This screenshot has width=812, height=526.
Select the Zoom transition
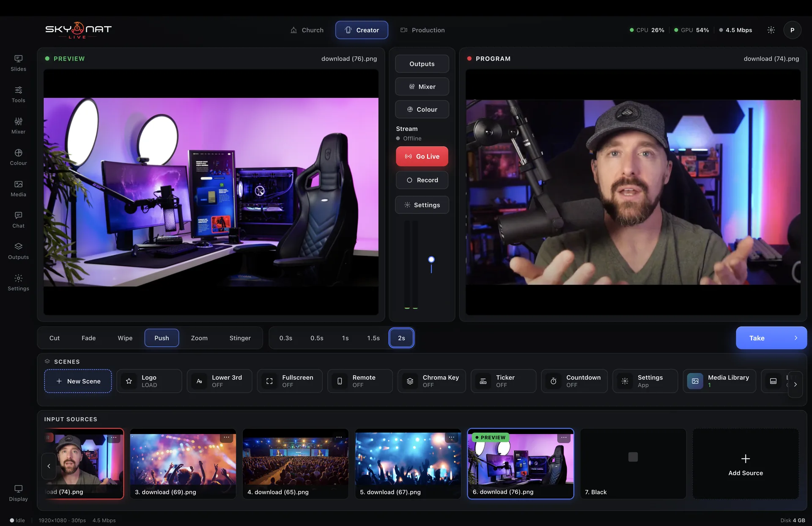pyautogui.click(x=199, y=338)
